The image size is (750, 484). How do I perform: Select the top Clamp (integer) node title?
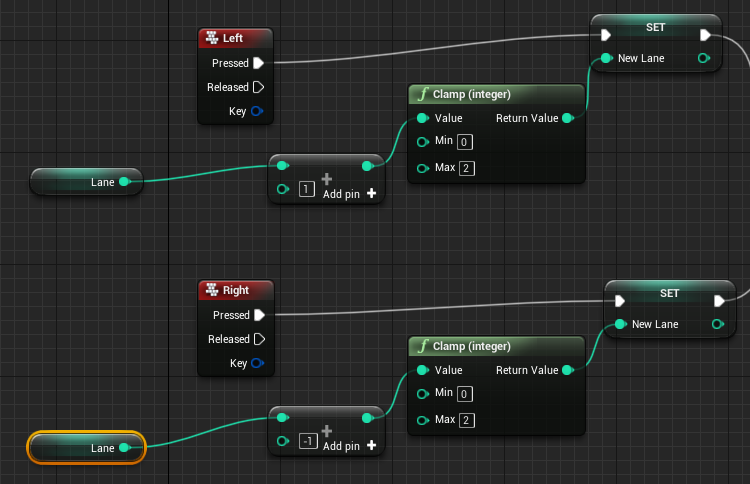470,95
